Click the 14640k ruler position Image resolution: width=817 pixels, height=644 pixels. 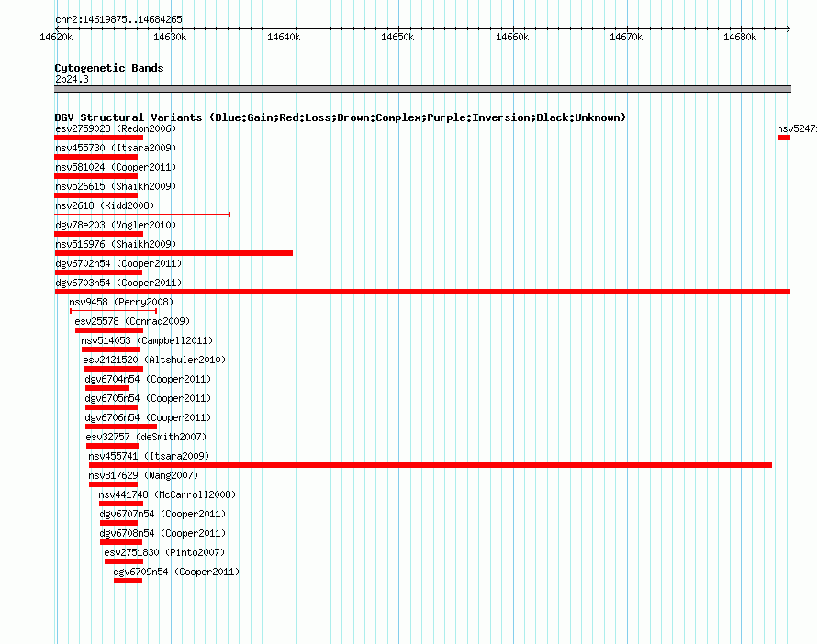(284, 37)
